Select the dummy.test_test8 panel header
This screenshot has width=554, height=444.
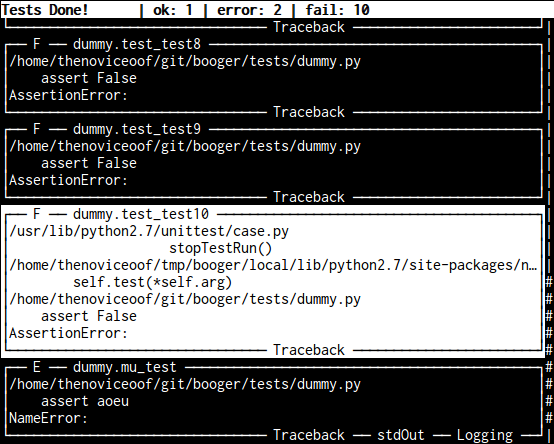137,44
